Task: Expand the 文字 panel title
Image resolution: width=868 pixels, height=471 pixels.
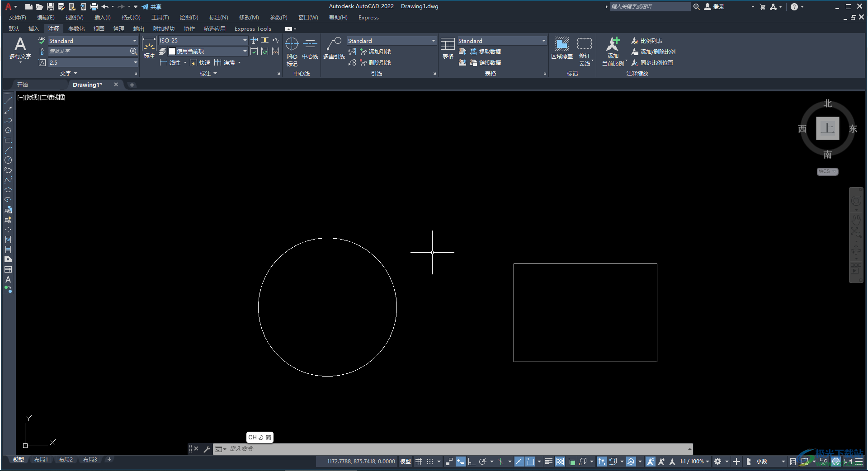Action: (69, 73)
